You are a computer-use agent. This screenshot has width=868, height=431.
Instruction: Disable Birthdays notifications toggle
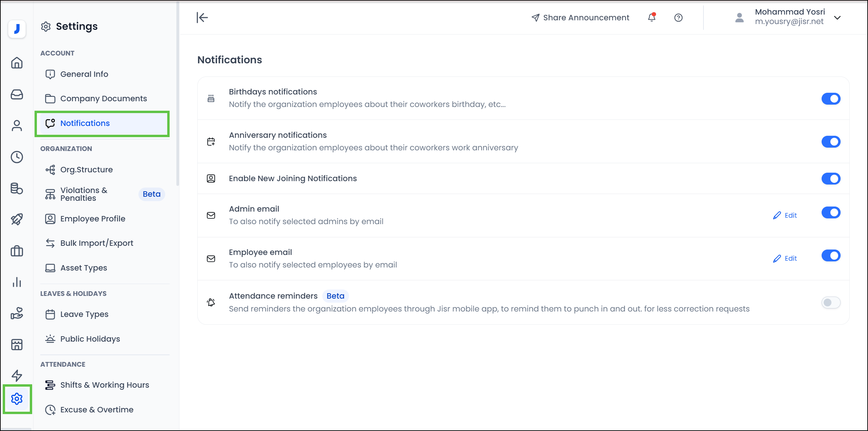pyautogui.click(x=831, y=99)
